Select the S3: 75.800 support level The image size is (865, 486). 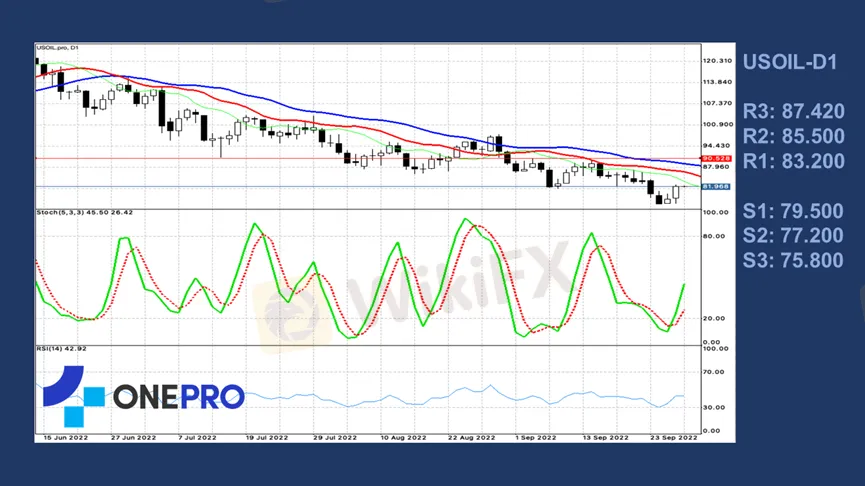point(794,261)
